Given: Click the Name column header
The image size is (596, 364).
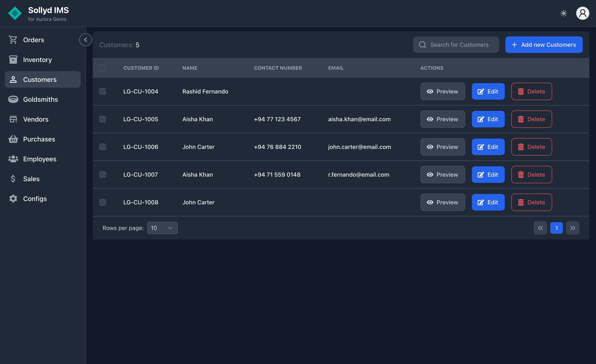Looking at the screenshot, I should 190,68.
